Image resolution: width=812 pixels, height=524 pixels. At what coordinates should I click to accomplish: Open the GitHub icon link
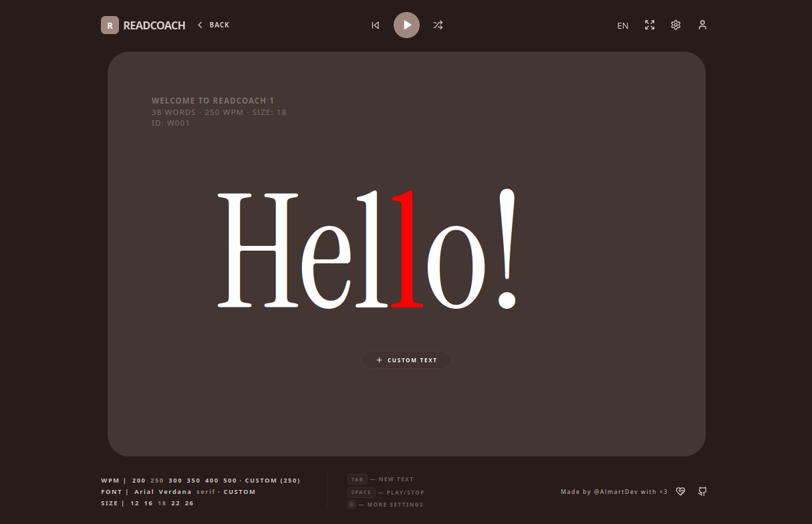coord(702,492)
